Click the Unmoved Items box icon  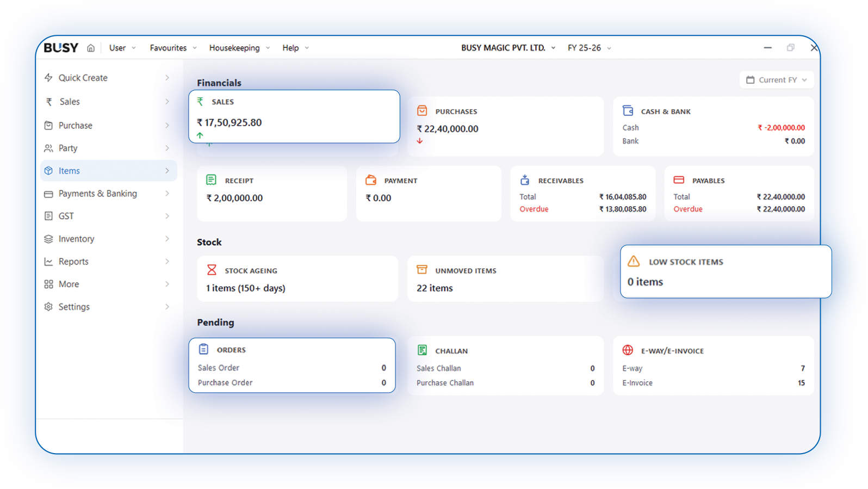pos(422,269)
